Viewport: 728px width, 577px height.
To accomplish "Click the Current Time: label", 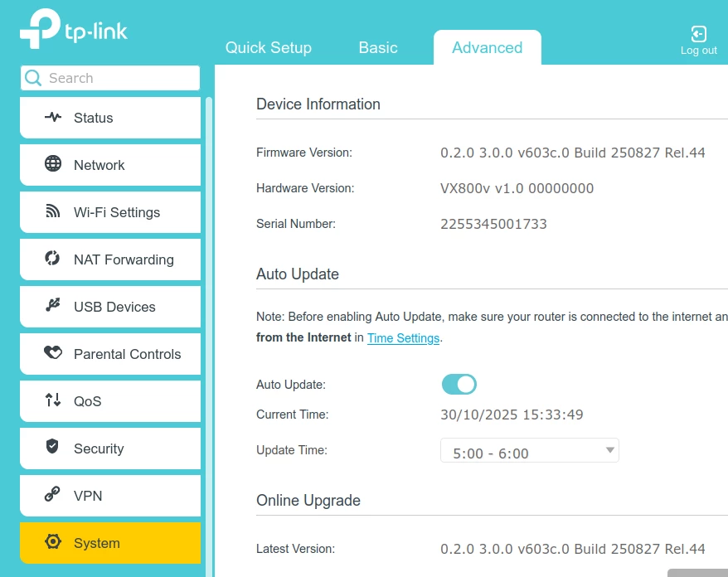I will 292,415.
